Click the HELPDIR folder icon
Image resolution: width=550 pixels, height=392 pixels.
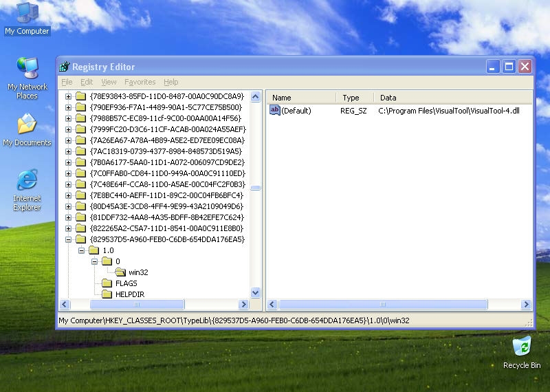coord(107,294)
